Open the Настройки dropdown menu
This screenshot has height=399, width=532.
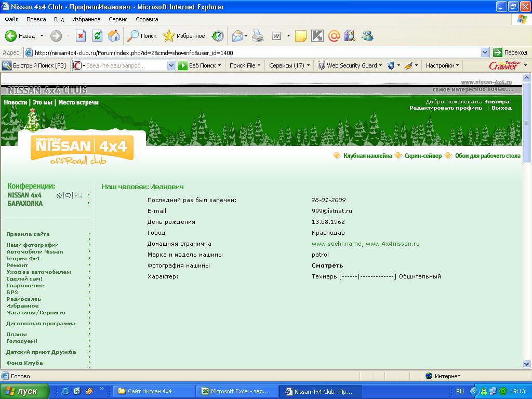click(443, 65)
